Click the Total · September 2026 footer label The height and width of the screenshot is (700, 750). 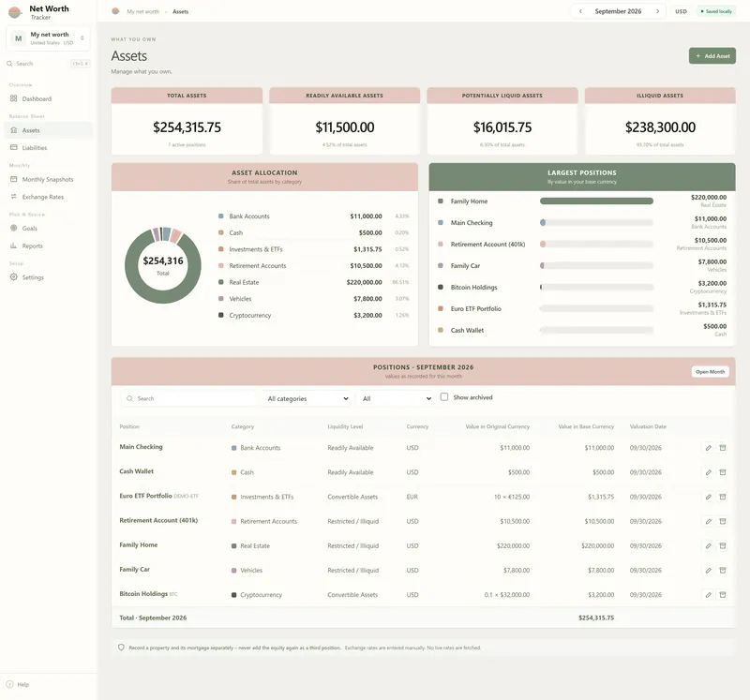[x=153, y=618]
